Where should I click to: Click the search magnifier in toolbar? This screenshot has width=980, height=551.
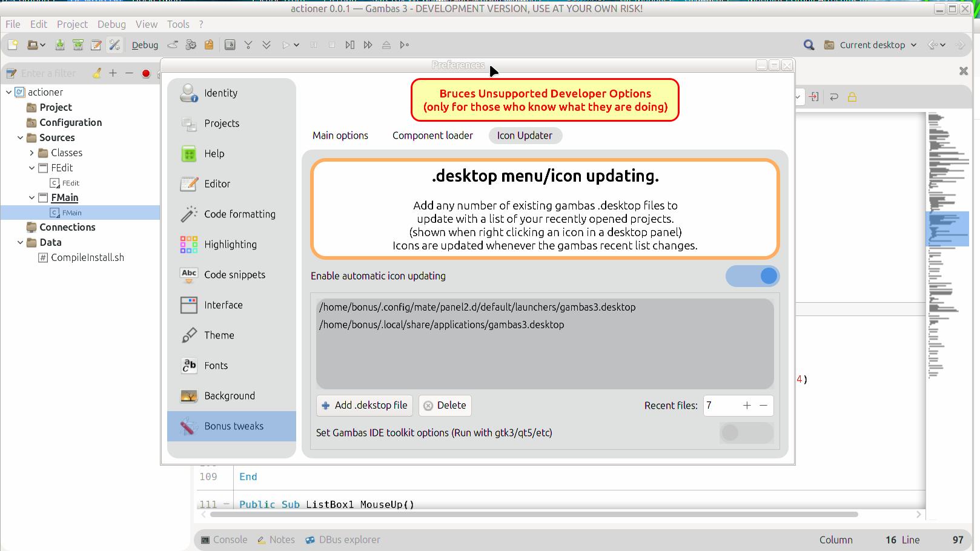(809, 45)
